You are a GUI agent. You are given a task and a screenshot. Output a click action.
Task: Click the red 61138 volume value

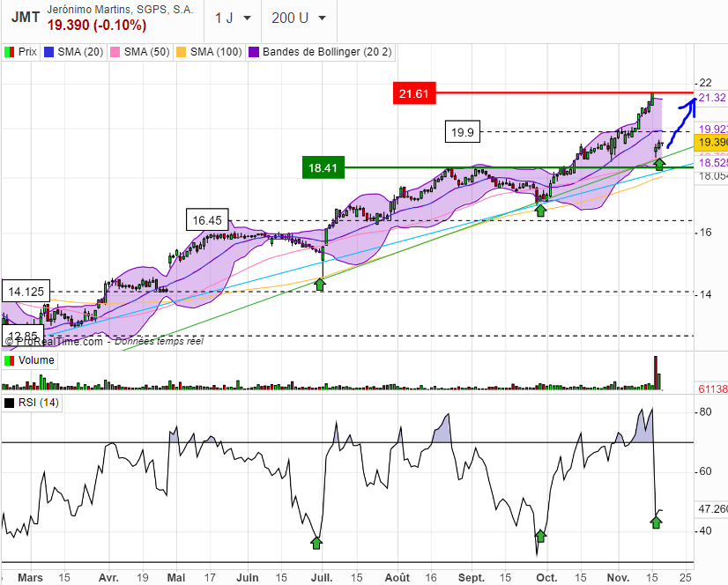[x=713, y=389]
